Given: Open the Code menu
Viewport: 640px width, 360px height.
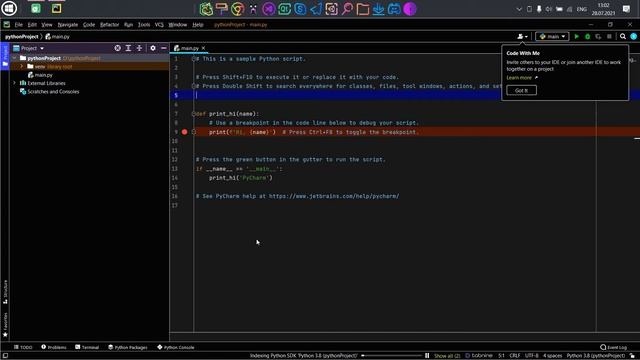Looking at the screenshot, I should 89,24.
